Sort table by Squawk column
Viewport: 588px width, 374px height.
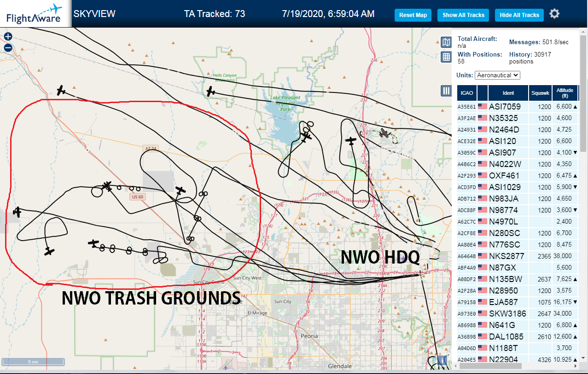(541, 93)
